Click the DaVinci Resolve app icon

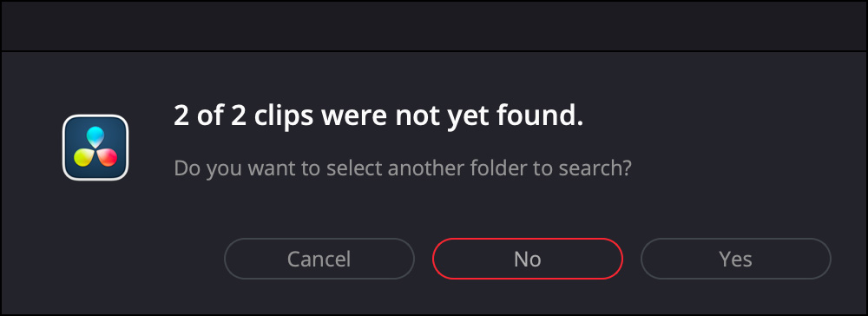(x=95, y=148)
